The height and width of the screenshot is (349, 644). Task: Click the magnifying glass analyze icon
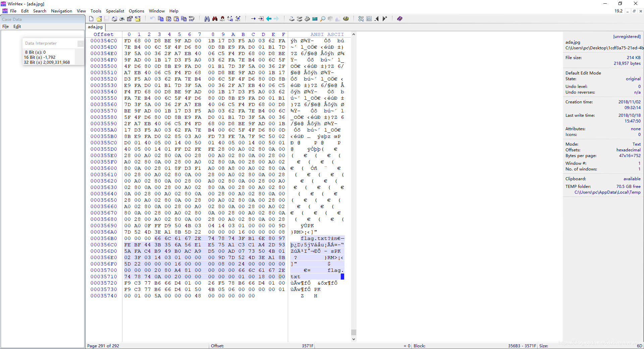click(x=322, y=19)
